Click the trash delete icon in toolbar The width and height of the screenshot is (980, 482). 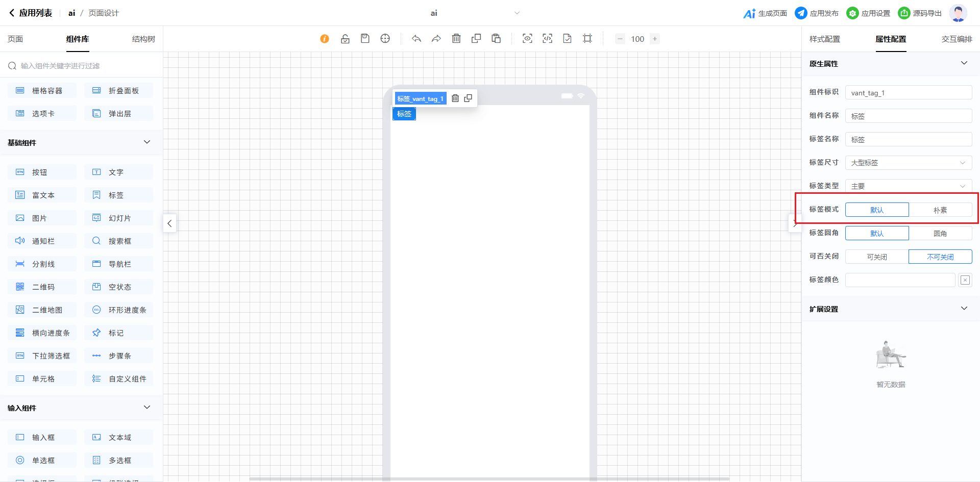tap(456, 39)
